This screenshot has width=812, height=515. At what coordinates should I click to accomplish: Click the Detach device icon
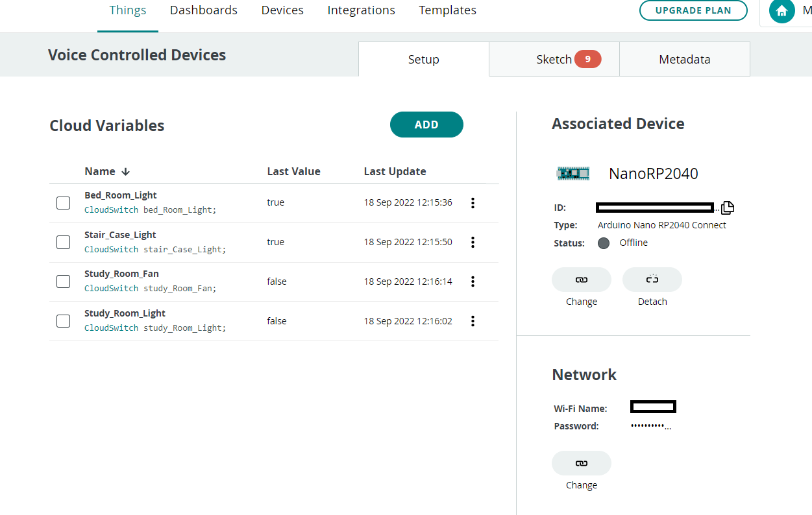click(652, 279)
